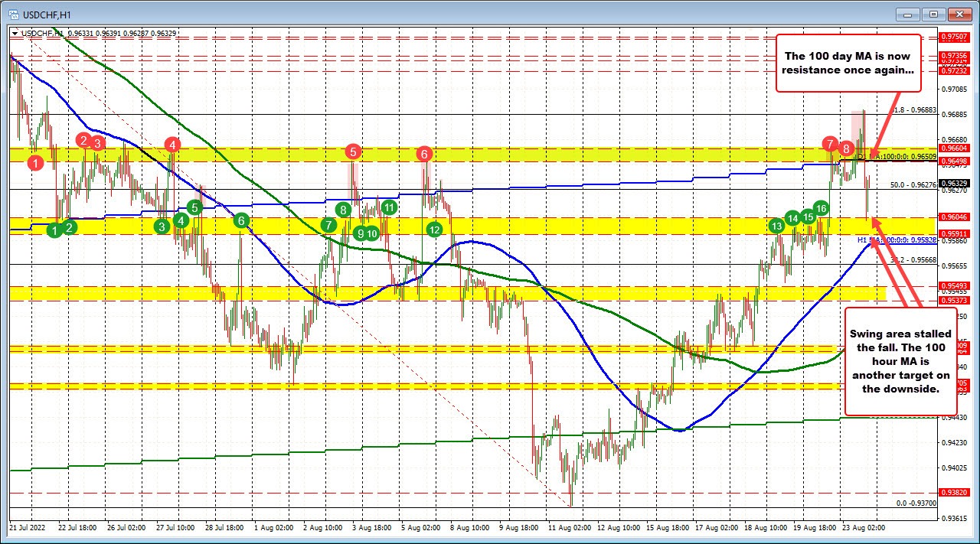
Task: Select green marker 12 in the chart middle
Action: pos(435,229)
